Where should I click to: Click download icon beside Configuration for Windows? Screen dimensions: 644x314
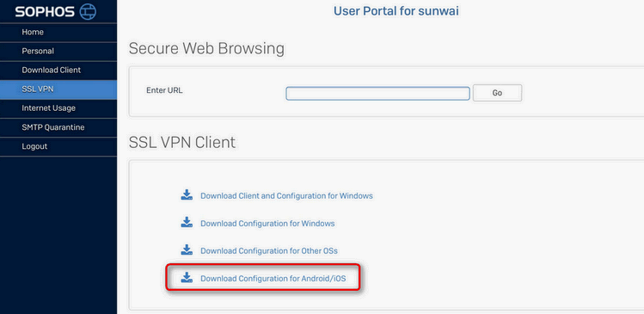pos(187,222)
